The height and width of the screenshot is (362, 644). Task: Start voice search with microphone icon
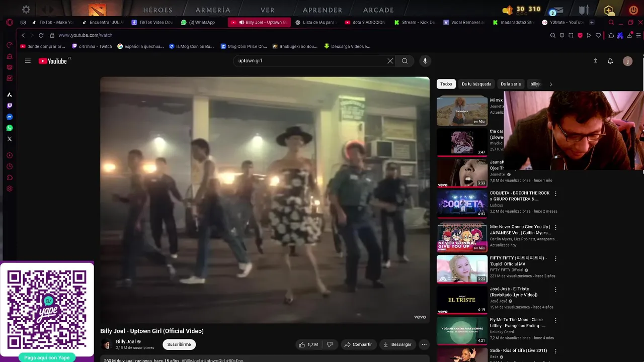[x=425, y=61]
